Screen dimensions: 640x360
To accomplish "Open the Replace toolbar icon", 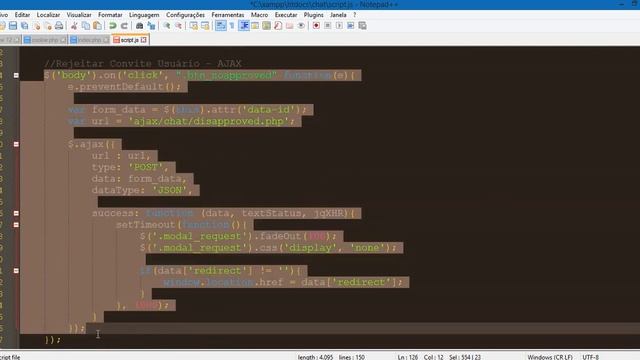I will [151, 26].
